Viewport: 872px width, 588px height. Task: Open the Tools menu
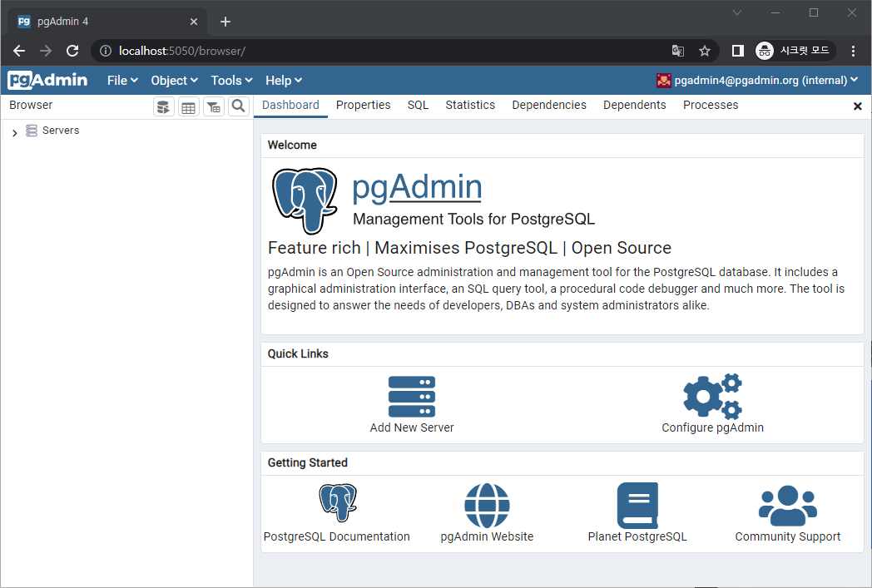pyautogui.click(x=230, y=80)
